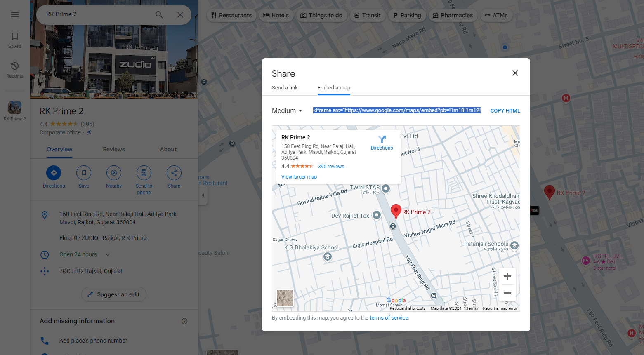The height and width of the screenshot is (355, 644).
Task: Click the Nearby icon button
Action: point(114,173)
